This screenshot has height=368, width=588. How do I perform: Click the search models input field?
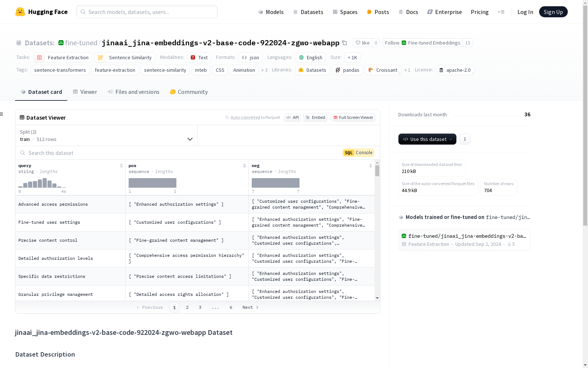click(147, 12)
